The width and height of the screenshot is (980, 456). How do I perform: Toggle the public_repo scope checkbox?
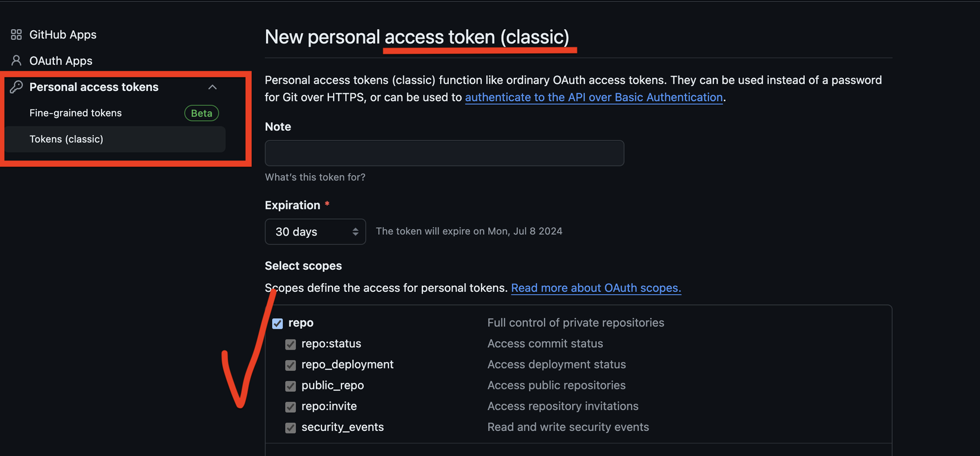point(290,386)
